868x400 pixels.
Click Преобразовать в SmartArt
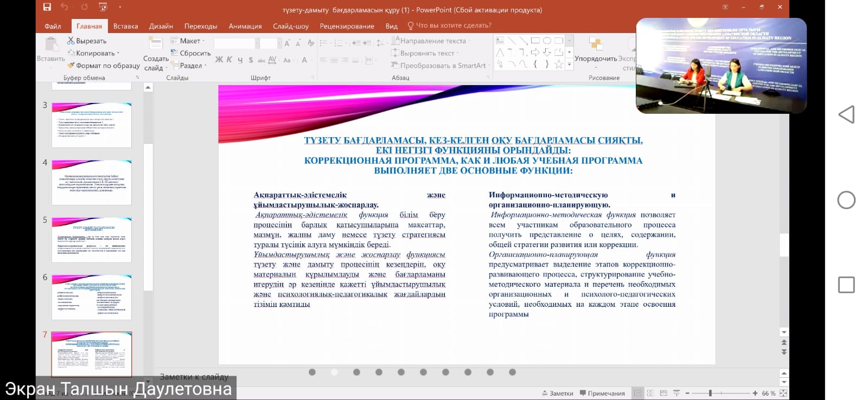point(439,66)
